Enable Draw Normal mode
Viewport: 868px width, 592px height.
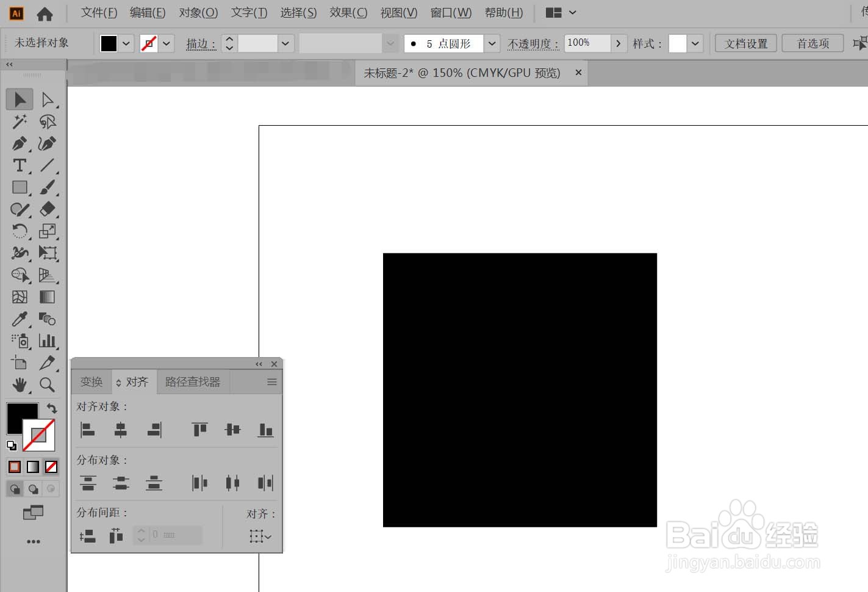point(15,489)
